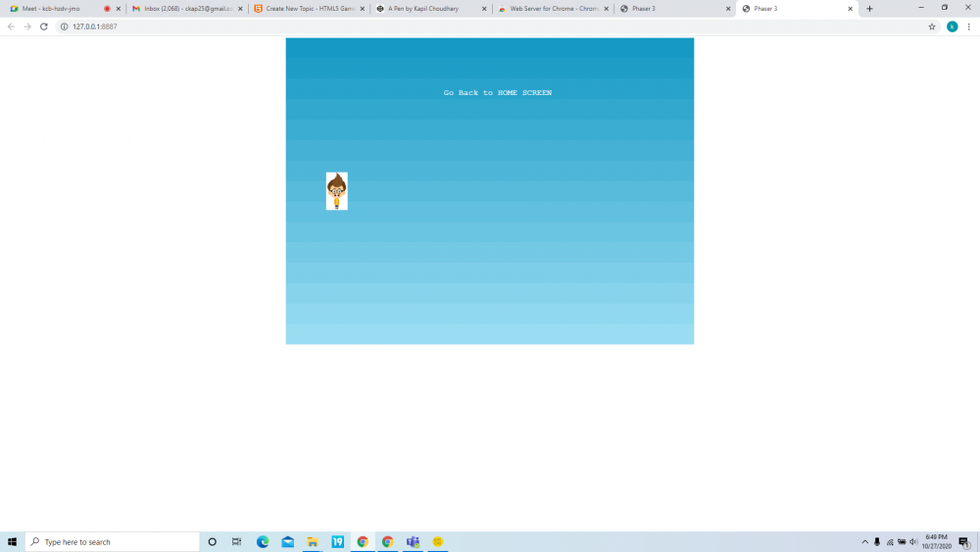Open a new tab with the plus button

(869, 9)
